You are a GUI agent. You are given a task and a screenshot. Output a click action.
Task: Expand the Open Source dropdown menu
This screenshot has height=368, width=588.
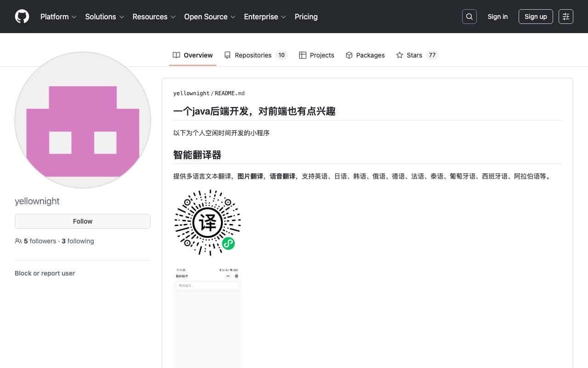210,17
